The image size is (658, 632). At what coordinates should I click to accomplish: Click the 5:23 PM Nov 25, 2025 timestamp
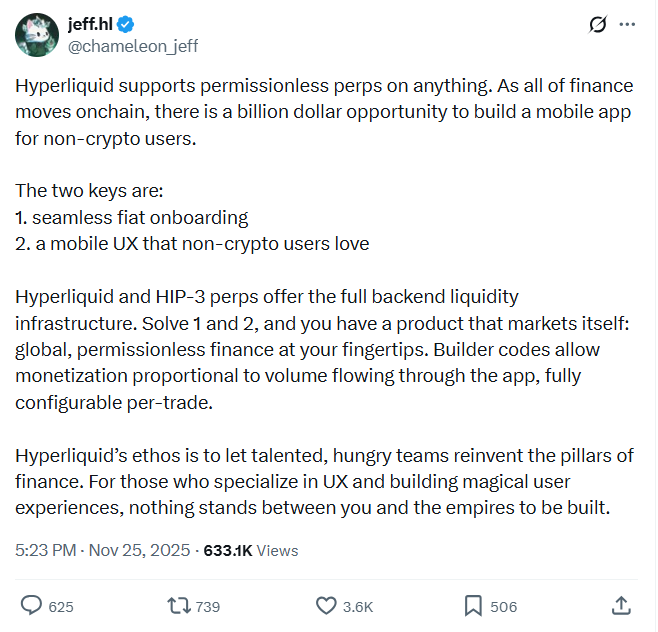102,550
